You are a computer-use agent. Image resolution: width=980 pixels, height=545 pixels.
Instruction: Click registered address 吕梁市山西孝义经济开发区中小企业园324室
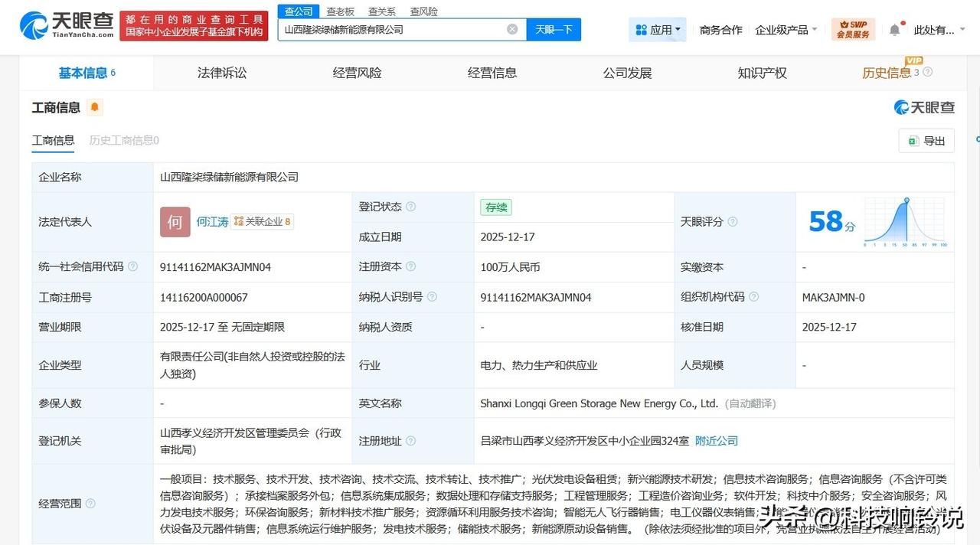[x=583, y=441]
